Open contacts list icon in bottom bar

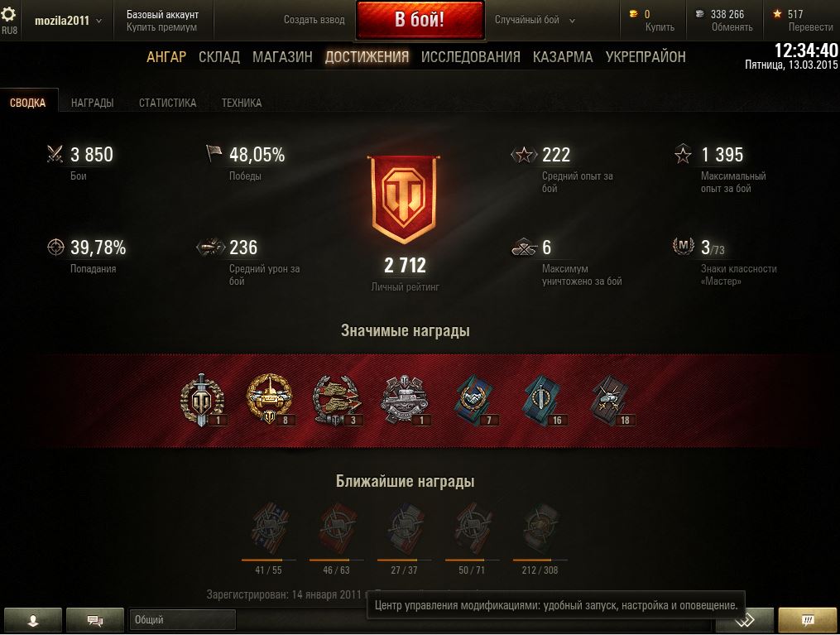click(x=32, y=620)
